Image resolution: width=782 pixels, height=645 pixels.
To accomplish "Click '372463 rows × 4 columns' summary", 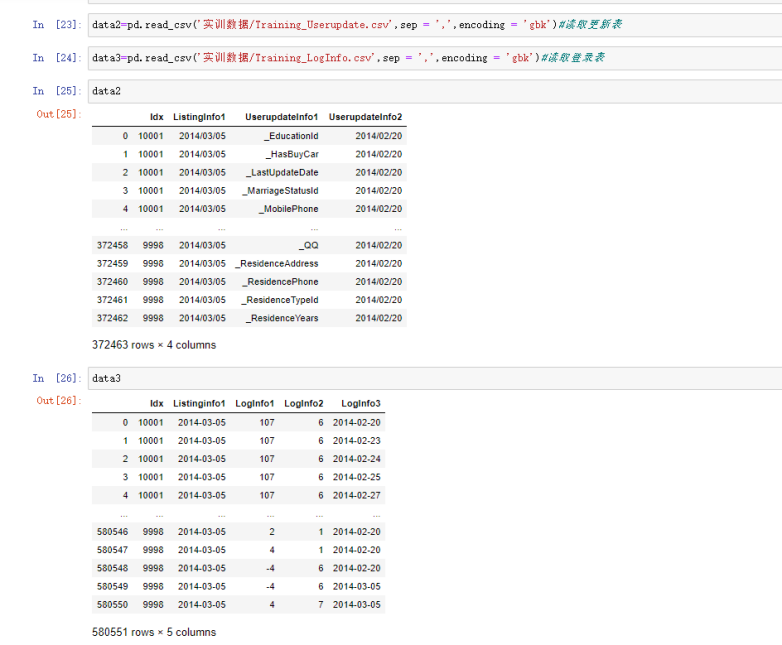I will click(x=154, y=345).
